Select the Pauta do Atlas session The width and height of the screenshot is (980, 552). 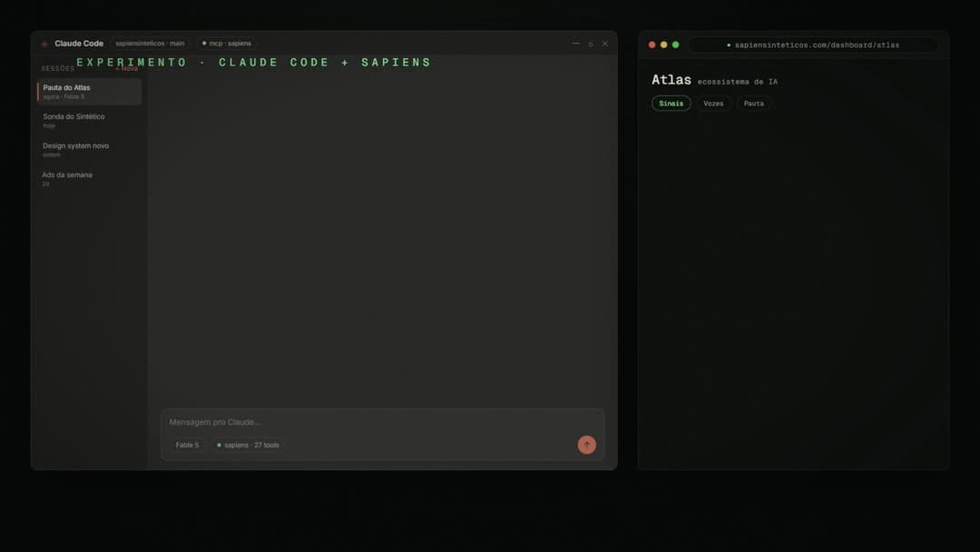tap(89, 92)
